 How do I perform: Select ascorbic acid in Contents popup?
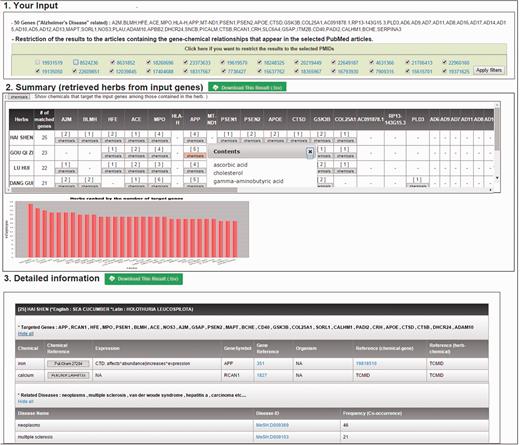click(230, 165)
